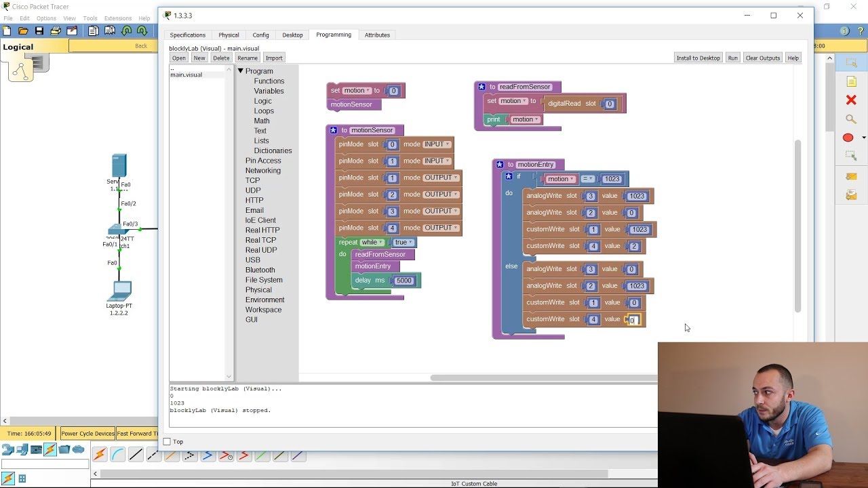Switch to the Config tab
868x488 pixels.
[x=260, y=35]
